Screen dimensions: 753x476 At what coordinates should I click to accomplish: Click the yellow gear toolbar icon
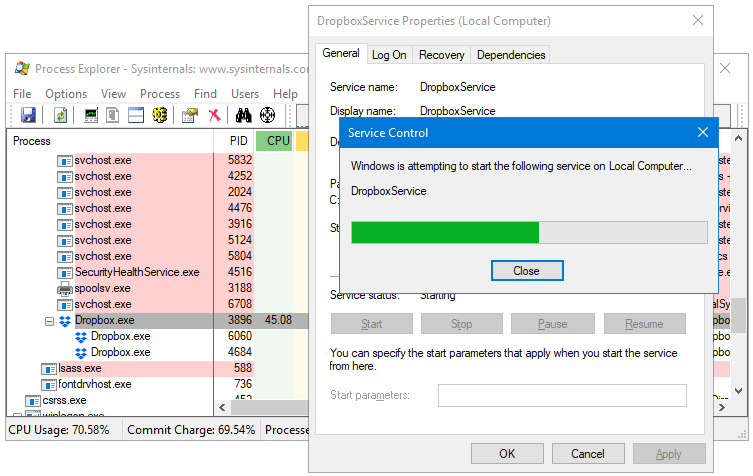click(159, 116)
